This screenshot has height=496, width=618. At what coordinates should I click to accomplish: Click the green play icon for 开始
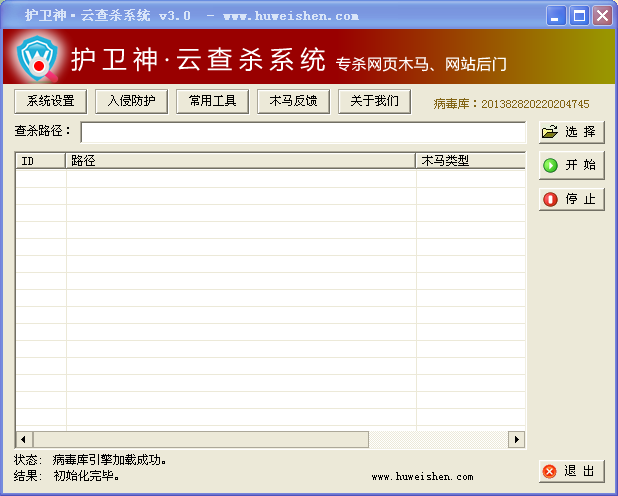pyautogui.click(x=550, y=165)
